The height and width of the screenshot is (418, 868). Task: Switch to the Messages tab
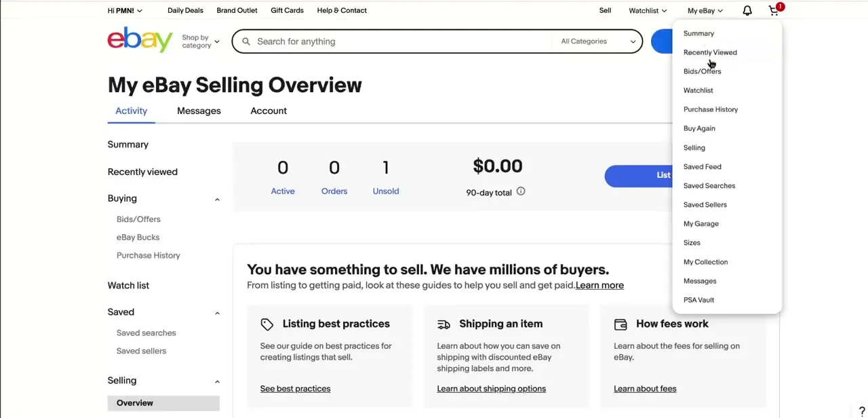click(199, 111)
